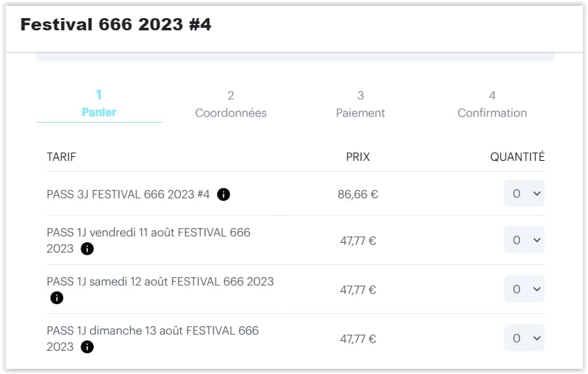This screenshot has height=374, width=588.
Task: Click the Festival 666 2023 #4 title
Action: click(116, 25)
